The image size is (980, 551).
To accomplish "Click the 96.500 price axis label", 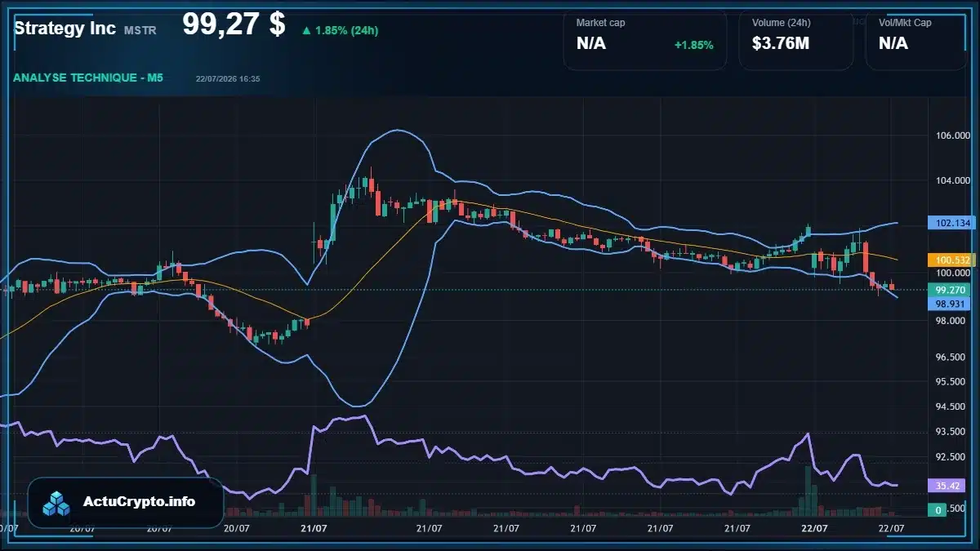I will 952,358.
